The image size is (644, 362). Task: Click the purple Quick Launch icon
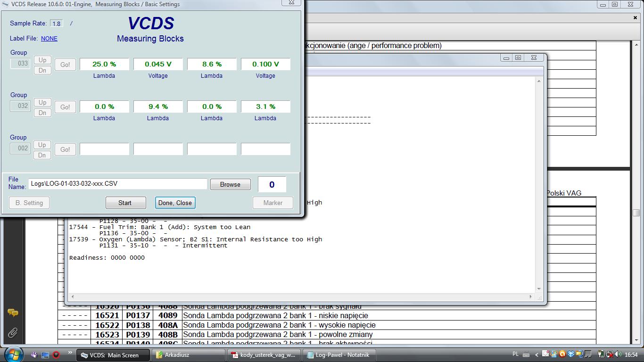[x=34, y=354]
